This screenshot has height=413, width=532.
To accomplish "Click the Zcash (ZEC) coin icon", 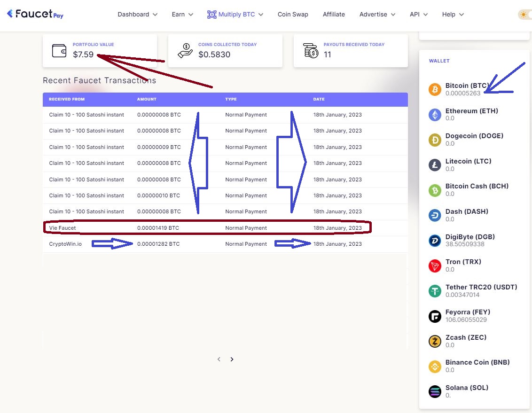I will point(435,341).
